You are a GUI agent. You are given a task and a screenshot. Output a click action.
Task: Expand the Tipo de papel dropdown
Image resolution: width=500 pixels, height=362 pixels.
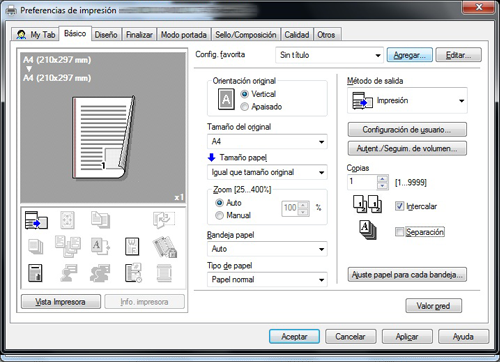[267, 280]
